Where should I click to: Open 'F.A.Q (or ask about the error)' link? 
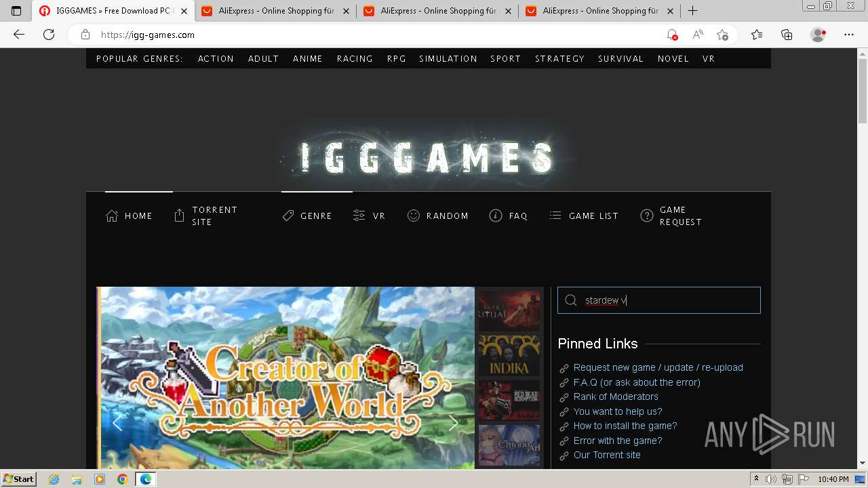pyautogui.click(x=637, y=382)
